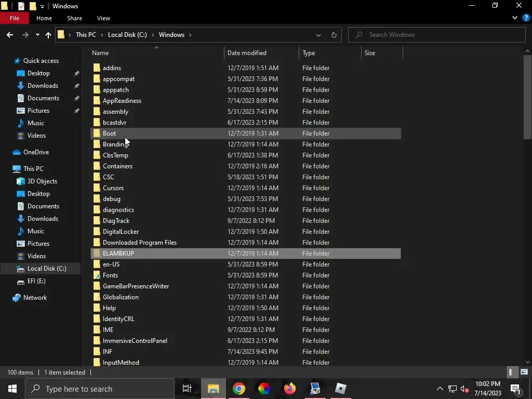
Task: Click the AppReadiness folder icon
Action: pos(97,101)
